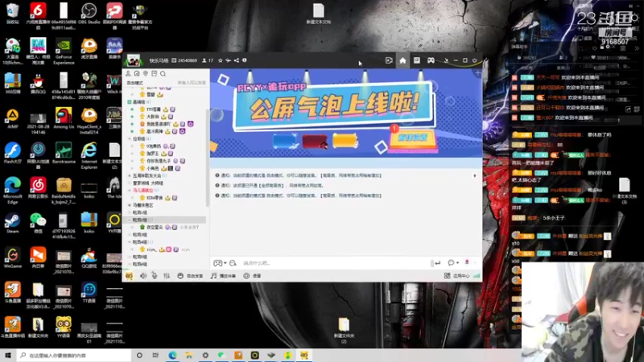This screenshot has width=644, height=362.
Task: Open 应用中心 app center
Action: [x=456, y=276]
